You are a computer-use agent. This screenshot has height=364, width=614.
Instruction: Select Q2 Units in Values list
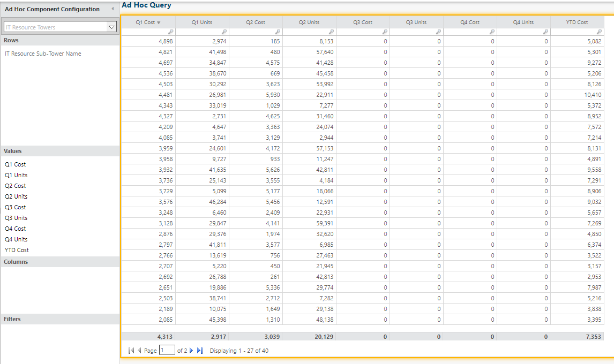point(16,196)
